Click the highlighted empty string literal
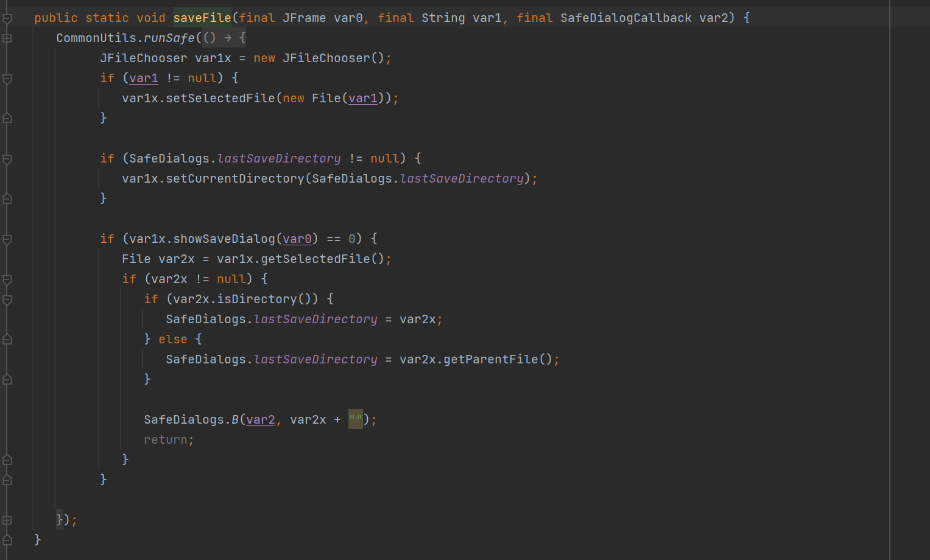Viewport: 930px width, 560px height. coord(355,419)
